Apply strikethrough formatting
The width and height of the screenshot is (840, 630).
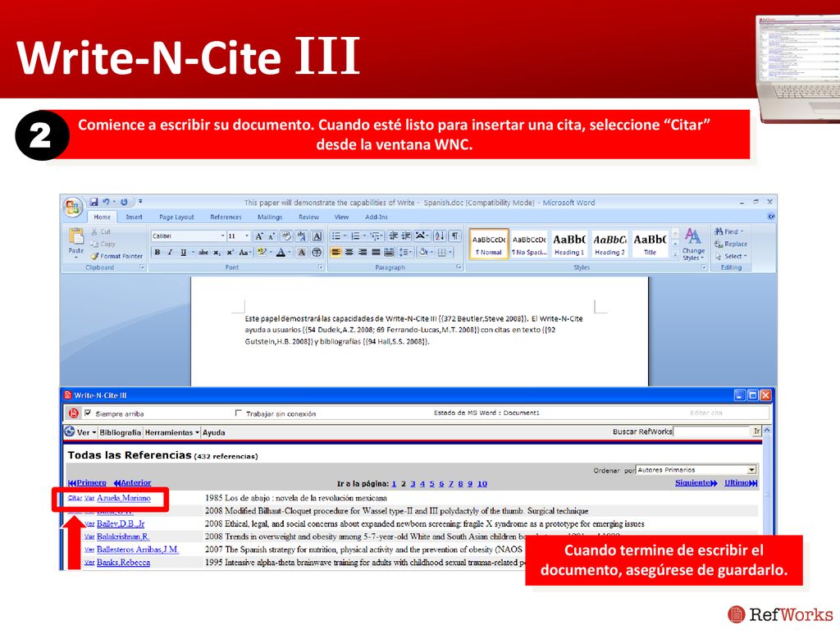[x=203, y=253]
